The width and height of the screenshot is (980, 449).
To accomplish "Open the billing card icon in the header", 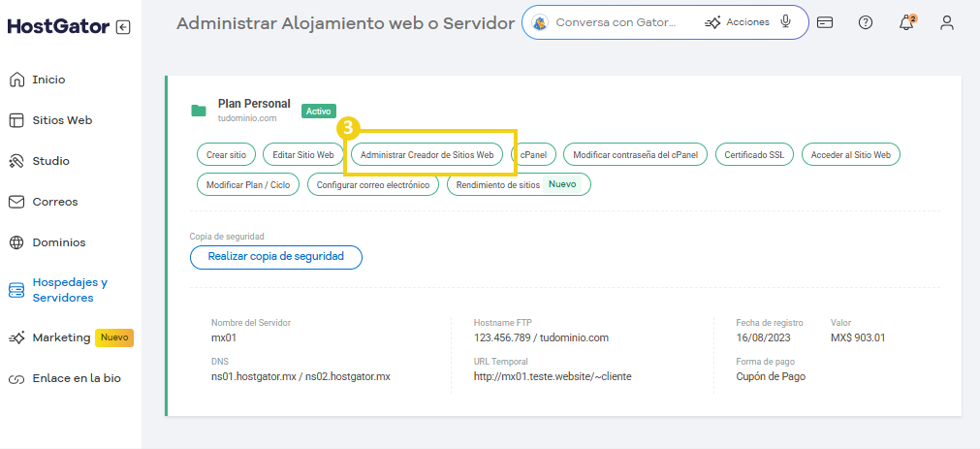I will click(x=825, y=22).
